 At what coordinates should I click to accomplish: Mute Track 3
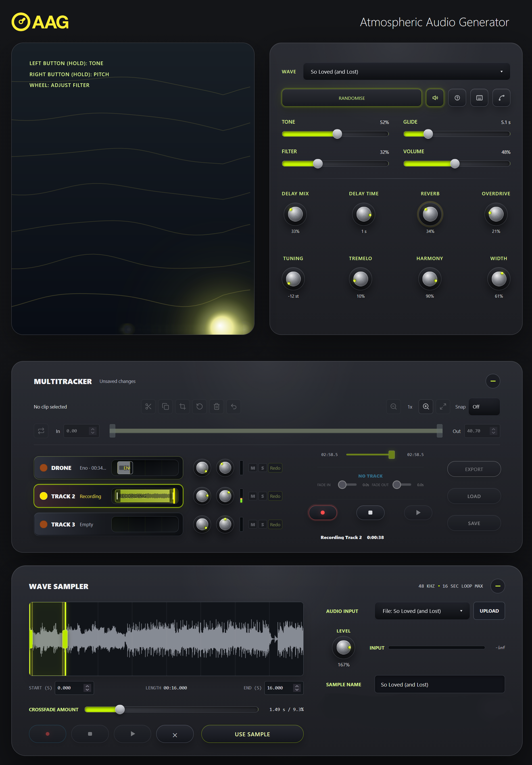253,524
